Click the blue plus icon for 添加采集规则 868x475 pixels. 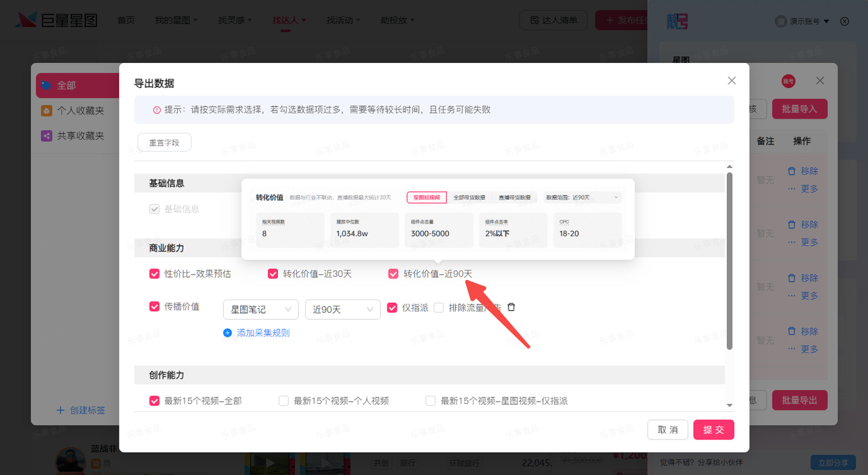(x=228, y=333)
